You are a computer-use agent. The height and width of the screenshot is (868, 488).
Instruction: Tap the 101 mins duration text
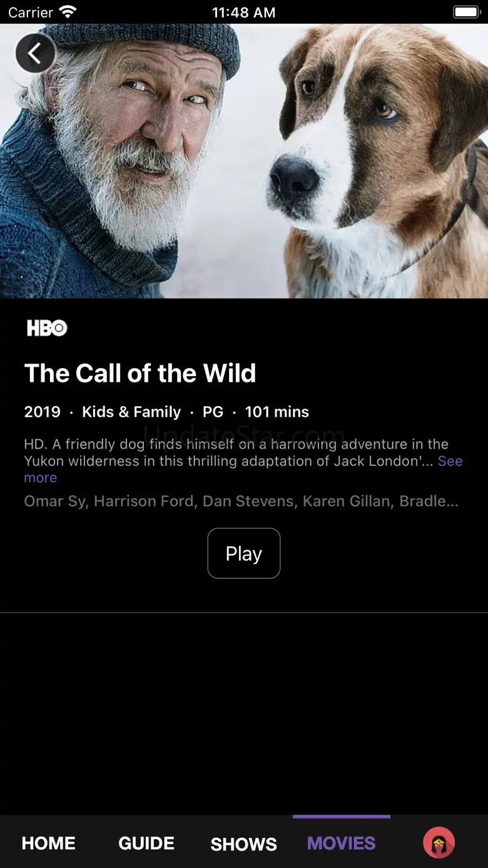(x=277, y=412)
